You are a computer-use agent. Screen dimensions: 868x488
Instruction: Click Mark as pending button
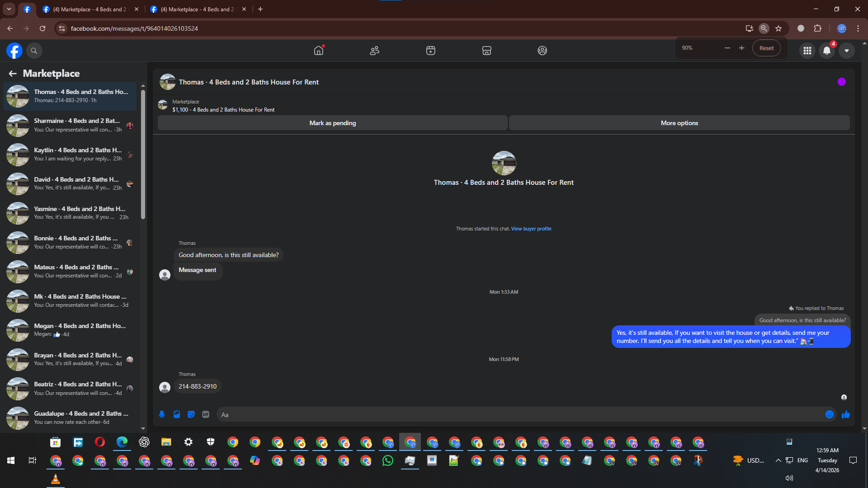[x=332, y=123]
